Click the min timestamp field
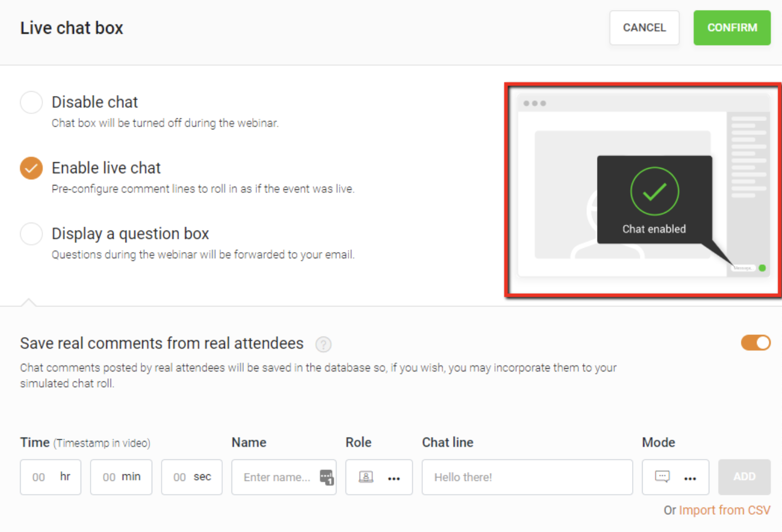 (x=121, y=477)
